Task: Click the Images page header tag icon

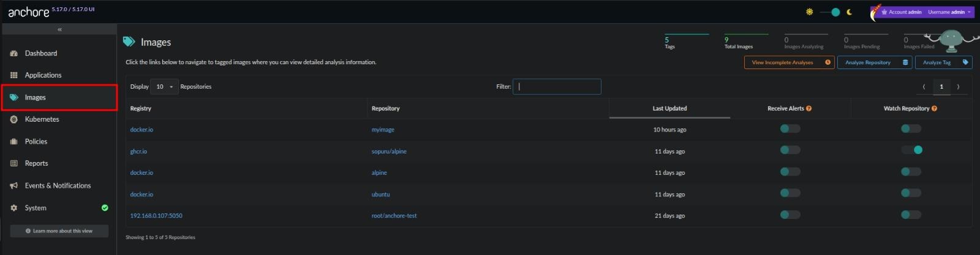Action: tap(129, 42)
